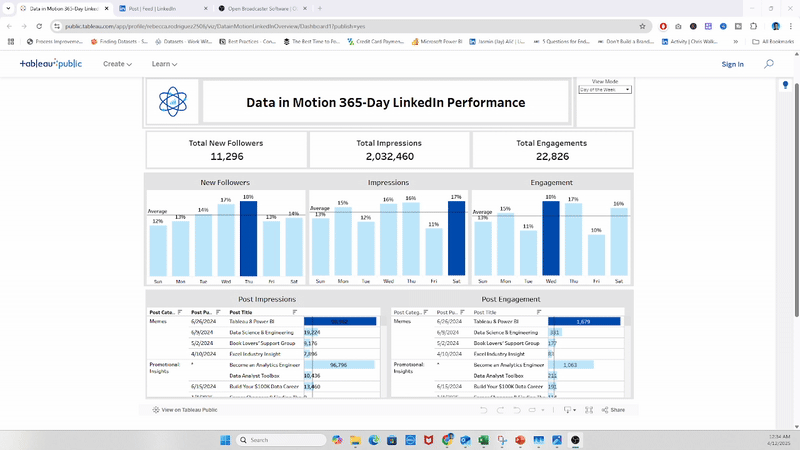The width and height of the screenshot is (800, 450).
Task: Open the search magnifier icon in the Tableau header
Action: tap(768, 64)
